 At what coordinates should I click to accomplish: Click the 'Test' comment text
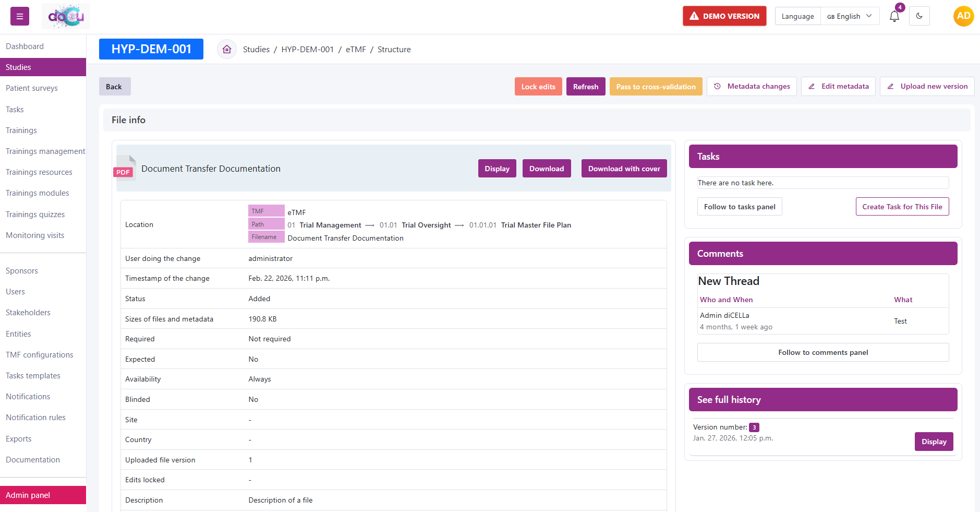coord(900,322)
